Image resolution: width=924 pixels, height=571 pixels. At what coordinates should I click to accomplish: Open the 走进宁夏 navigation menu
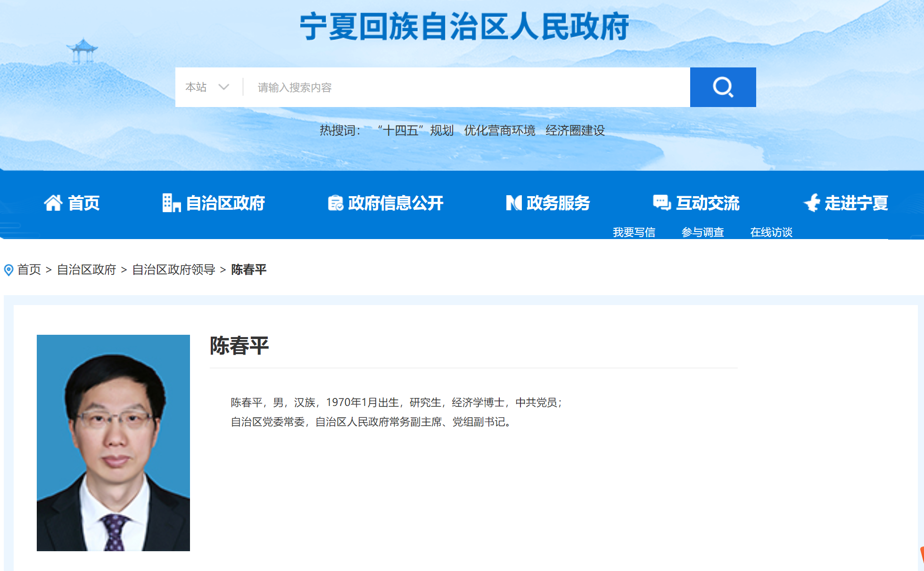coord(857,203)
